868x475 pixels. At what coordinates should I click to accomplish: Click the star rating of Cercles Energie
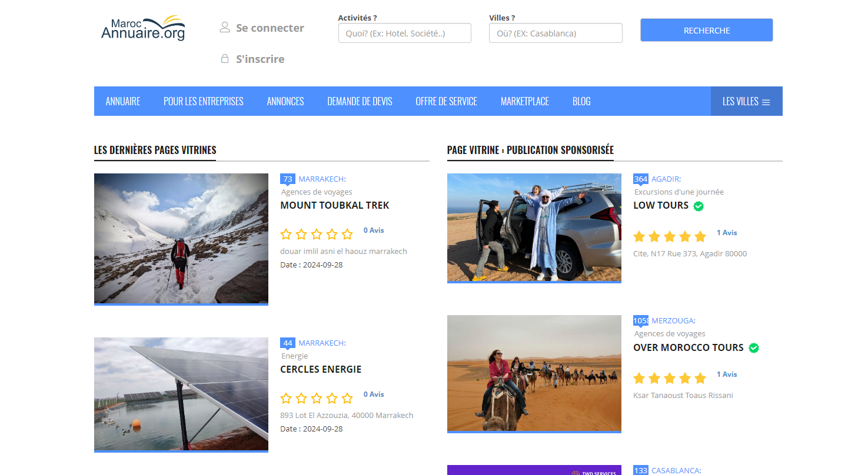point(317,399)
